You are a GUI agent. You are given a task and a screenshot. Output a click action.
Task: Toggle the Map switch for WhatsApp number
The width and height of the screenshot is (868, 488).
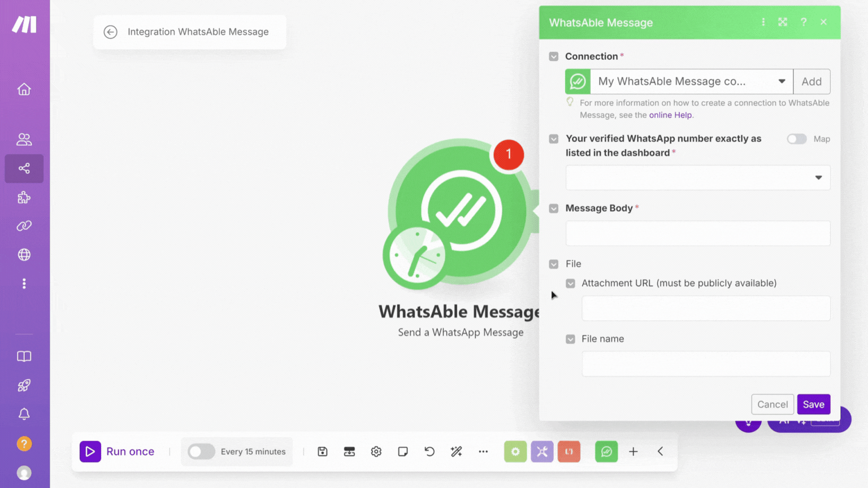point(797,139)
